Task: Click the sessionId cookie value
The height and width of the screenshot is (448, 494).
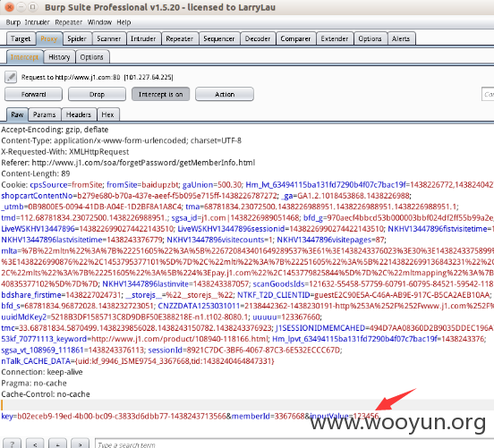Action: 263,351
